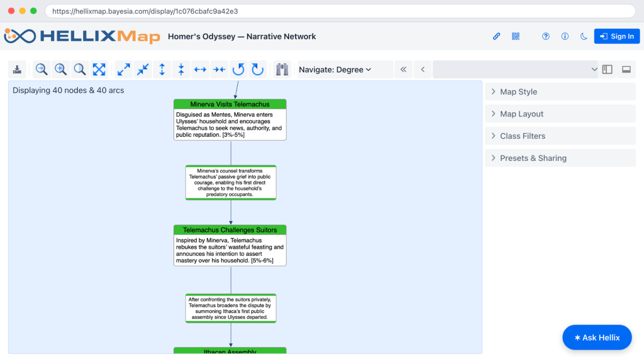This screenshot has height=362, width=644.
Task: Open the info circle icon
Action: [565, 36]
